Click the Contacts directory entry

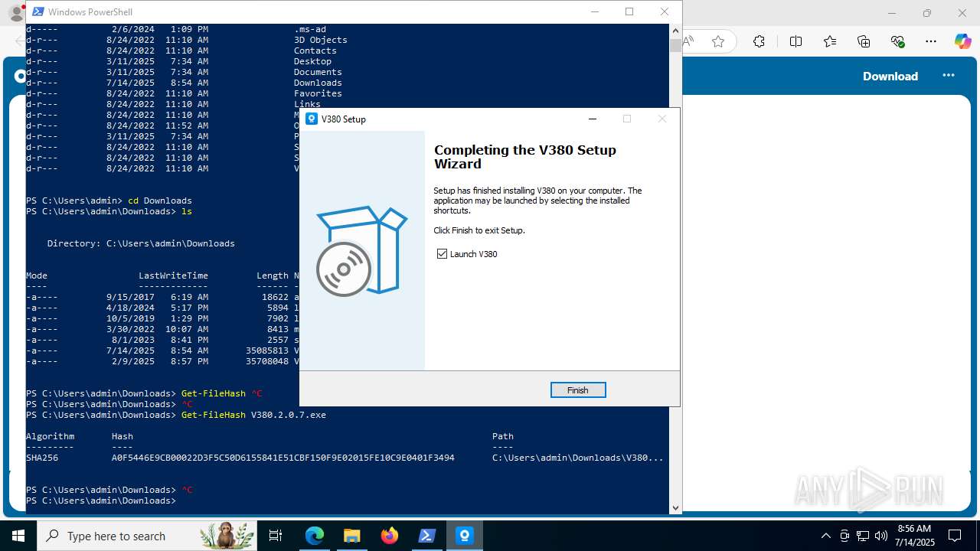click(315, 51)
